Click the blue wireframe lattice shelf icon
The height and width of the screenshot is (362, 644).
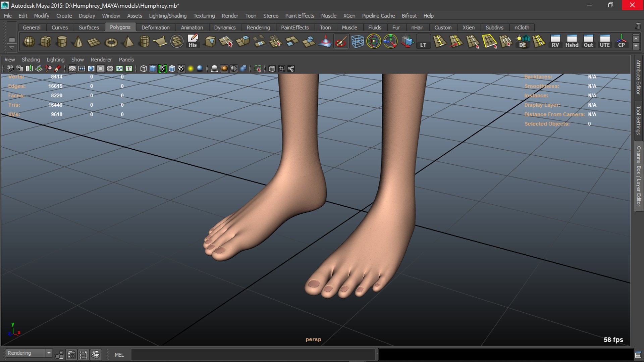pyautogui.click(x=358, y=42)
